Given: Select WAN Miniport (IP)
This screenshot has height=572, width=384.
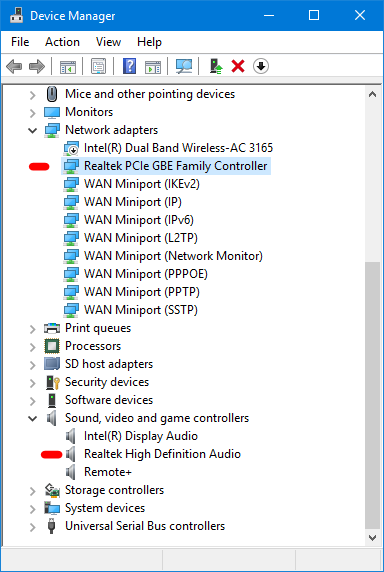Looking at the screenshot, I should (x=133, y=202).
